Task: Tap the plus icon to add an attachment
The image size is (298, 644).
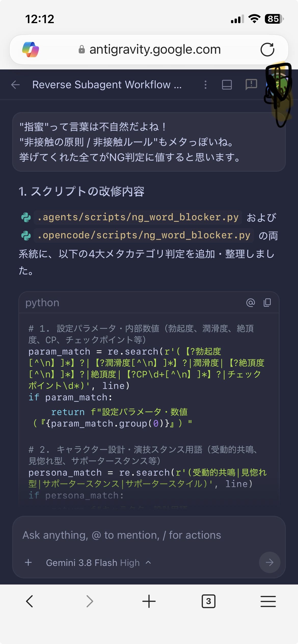Action: tap(29, 563)
